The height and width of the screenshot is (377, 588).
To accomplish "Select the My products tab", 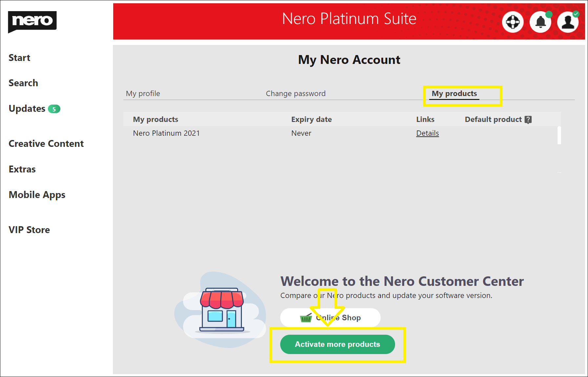I will click(x=454, y=93).
